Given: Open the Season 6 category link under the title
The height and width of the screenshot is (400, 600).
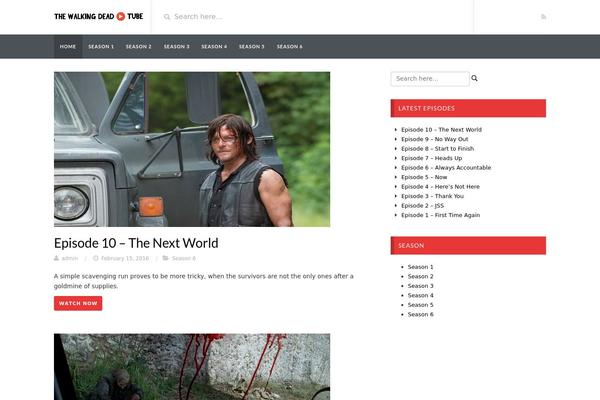Looking at the screenshot, I should (x=184, y=258).
